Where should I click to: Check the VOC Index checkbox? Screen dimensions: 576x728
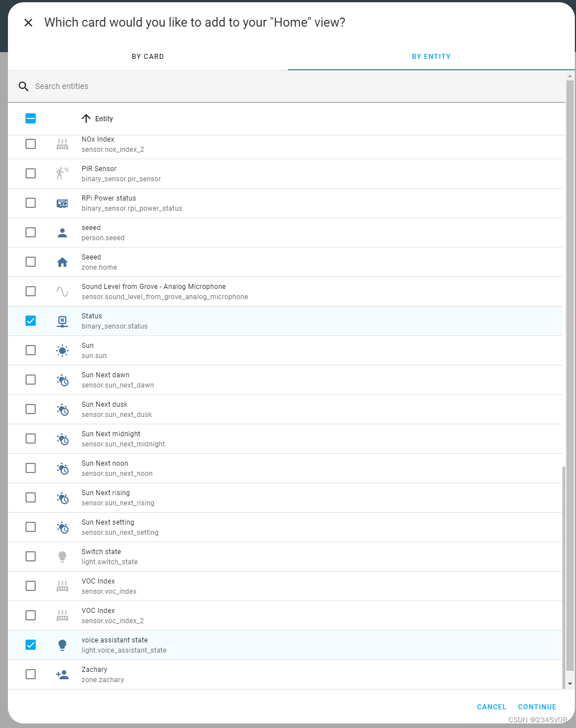[31, 586]
